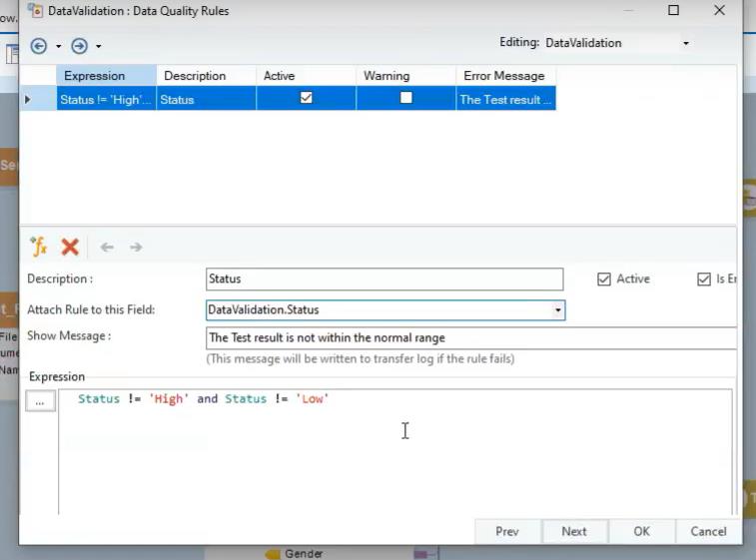Open the back arrow history dropdown

coord(58,47)
